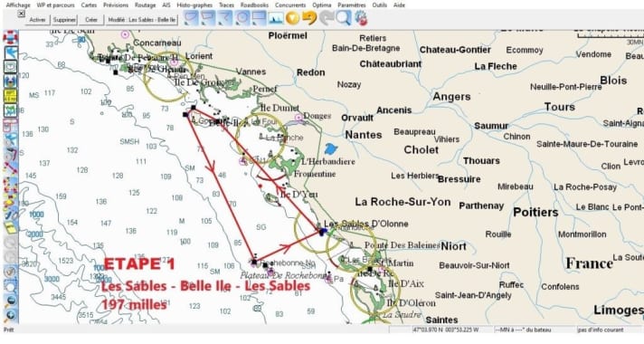Click the Modifié : Les Sables - Belle Ile button
Viewport: 644px width, 344px height.
click(x=141, y=20)
